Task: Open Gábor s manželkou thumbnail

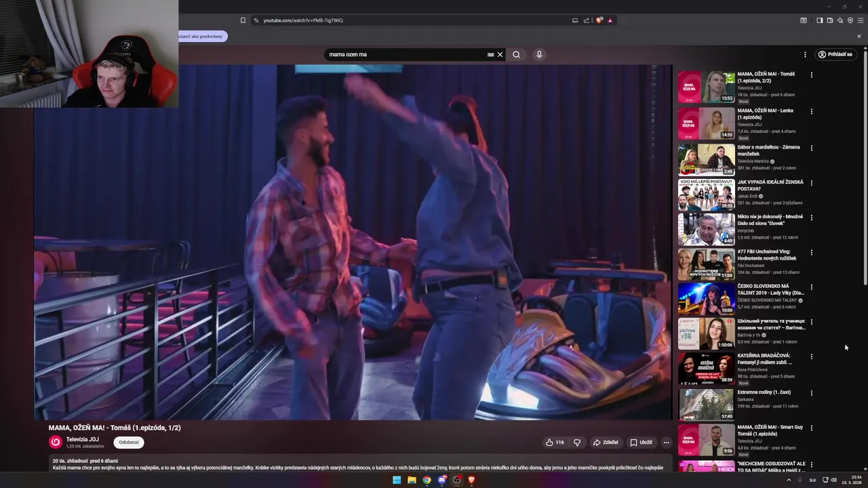Action: pyautogui.click(x=706, y=160)
